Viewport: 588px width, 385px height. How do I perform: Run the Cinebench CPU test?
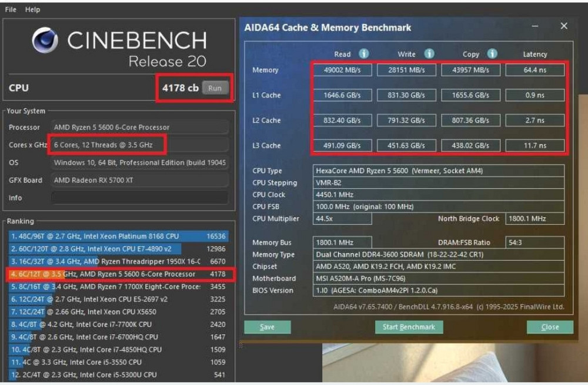coord(215,88)
